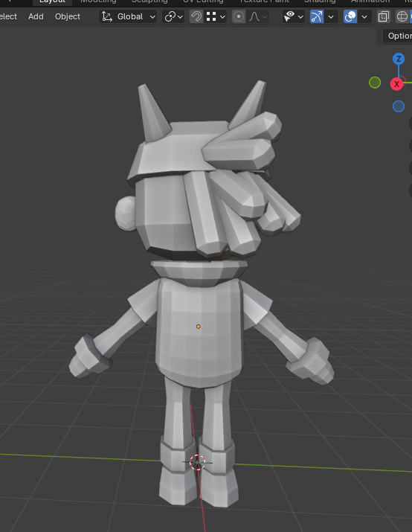Open the Object menu
The image size is (412, 532).
pyautogui.click(x=68, y=16)
